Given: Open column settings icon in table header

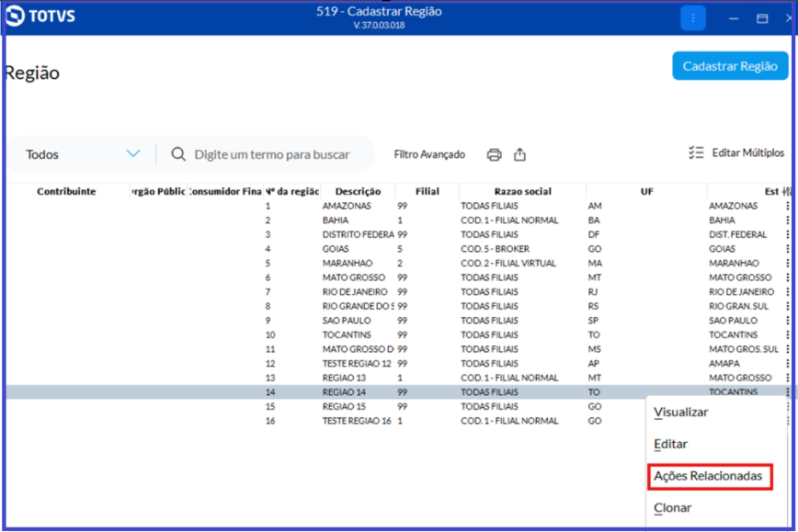Looking at the screenshot, I should (x=787, y=192).
